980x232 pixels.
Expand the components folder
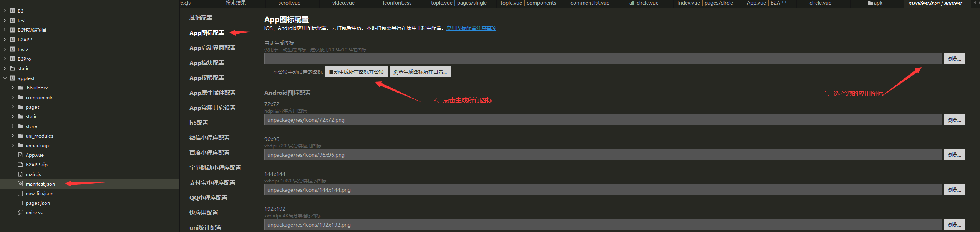[x=13, y=98]
